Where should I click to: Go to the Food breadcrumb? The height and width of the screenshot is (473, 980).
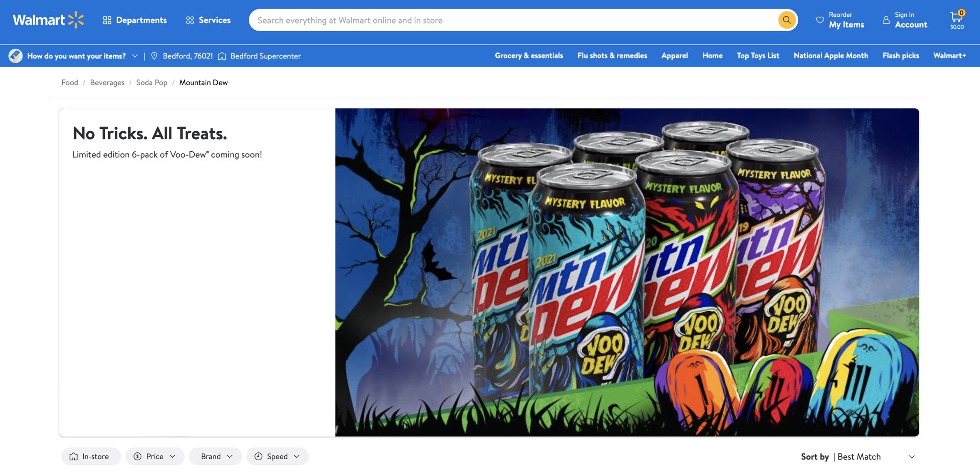[x=70, y=82]
